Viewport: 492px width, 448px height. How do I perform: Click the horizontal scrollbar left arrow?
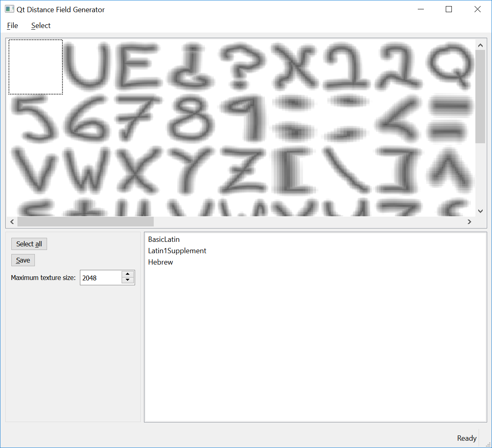(12, 222)
